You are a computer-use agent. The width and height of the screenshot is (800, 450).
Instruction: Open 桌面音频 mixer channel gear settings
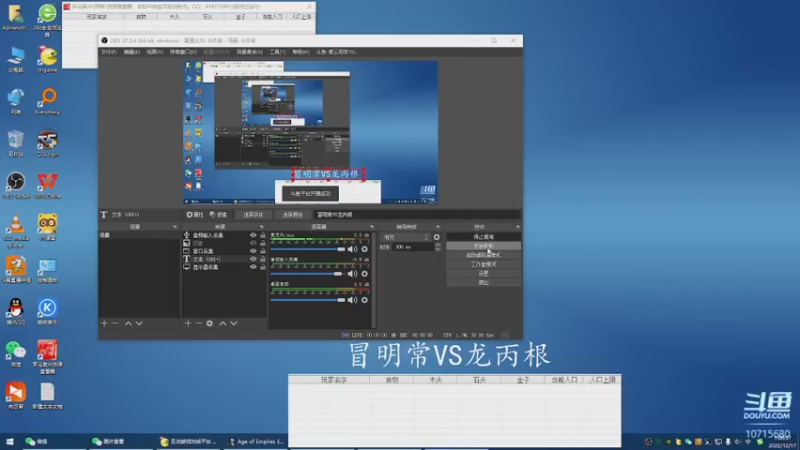pos(364,300)
